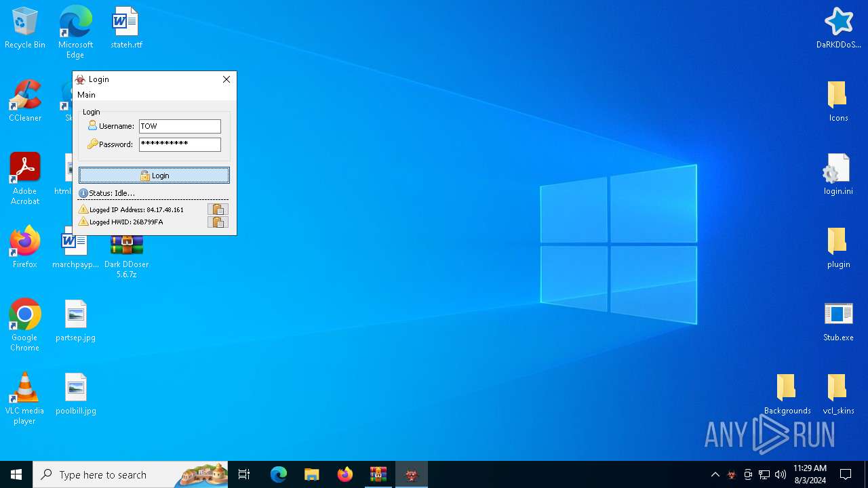868x488 pixels.
Task: Open Windows Start menu
Action: pos(16,474)
